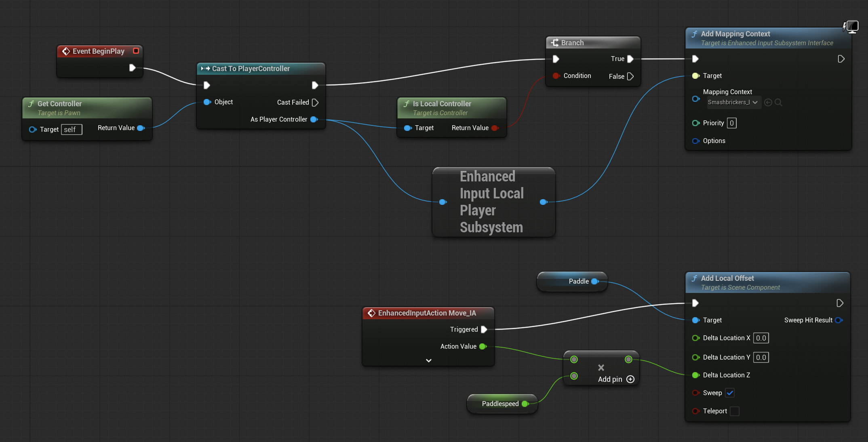
Task: Click the Branch Condition input pin
Action: (556, 76)
